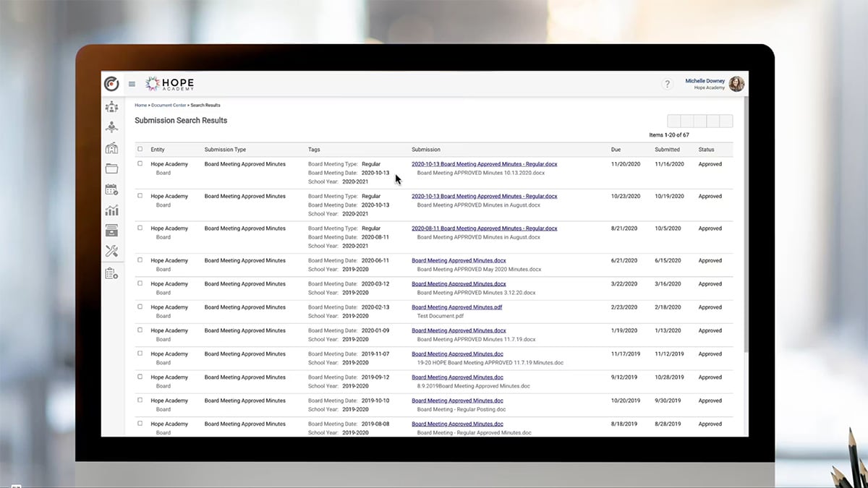The height and width of the screenshot is (488, 868).
Task: Open the Document Center folder icon
Action: click(112, 168)
